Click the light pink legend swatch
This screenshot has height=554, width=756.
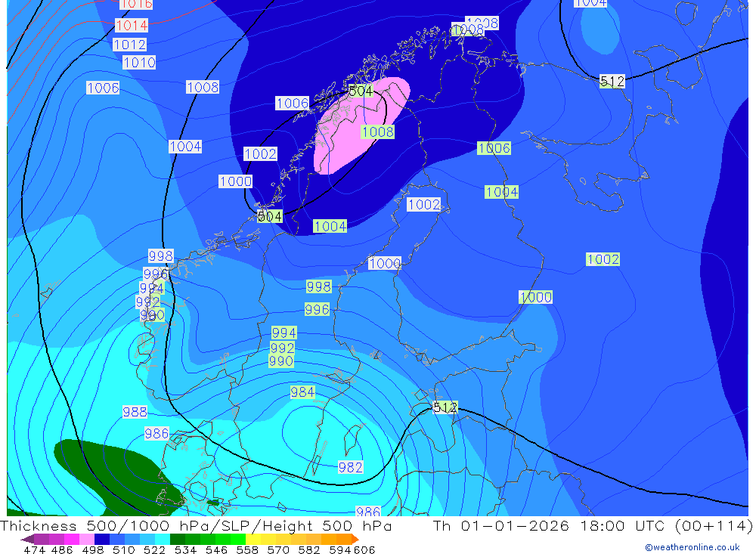point(87,539)
